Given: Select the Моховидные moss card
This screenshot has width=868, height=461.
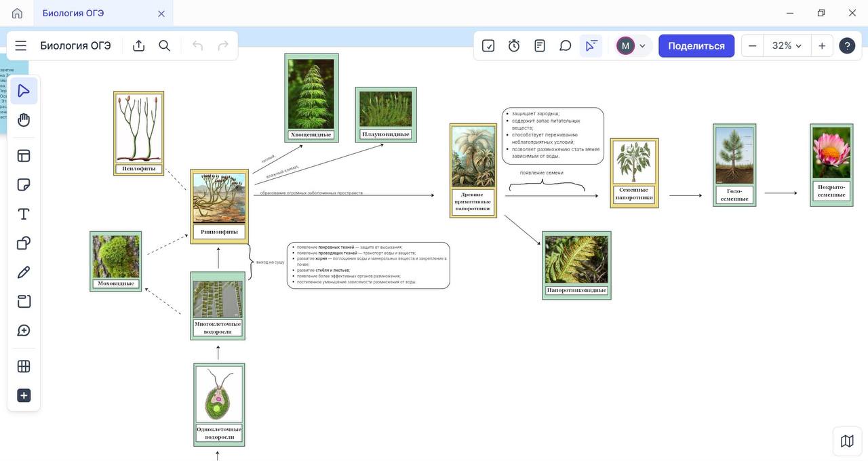Looking at the screenshot, I should [x=116, y=262].
